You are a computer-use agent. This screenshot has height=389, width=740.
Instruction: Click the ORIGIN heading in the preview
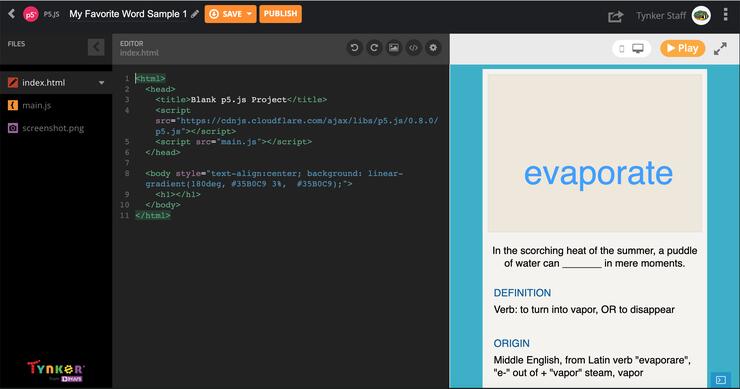pos(512,343)
